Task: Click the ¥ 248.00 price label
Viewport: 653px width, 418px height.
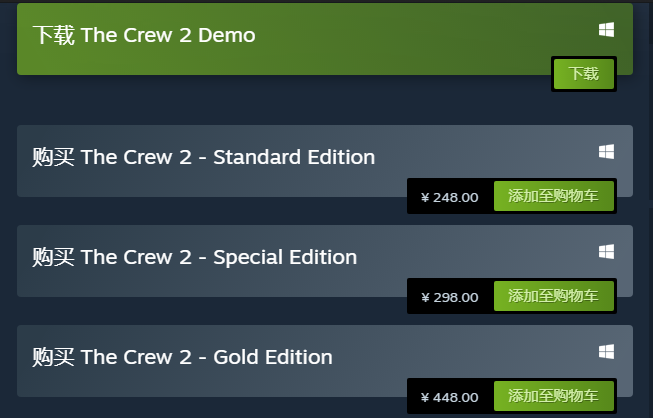Action: click(x=450, y=197)
